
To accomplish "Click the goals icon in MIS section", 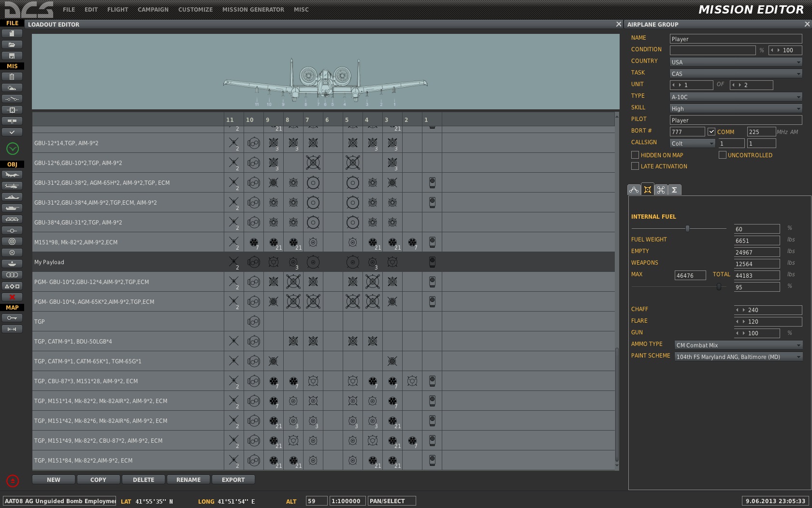I will coord(12,110).
